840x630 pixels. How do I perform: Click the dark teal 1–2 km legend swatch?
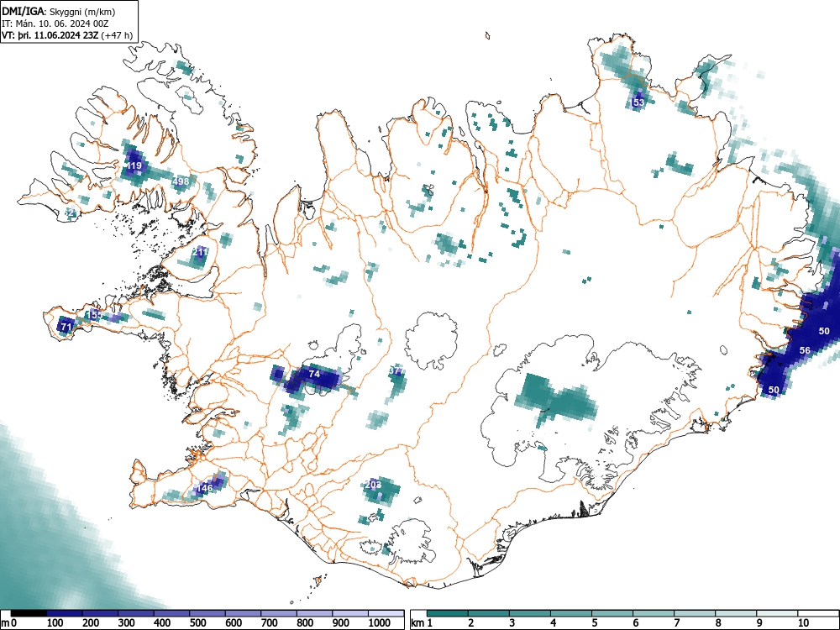pyautogui.click(x=448, y=613)
